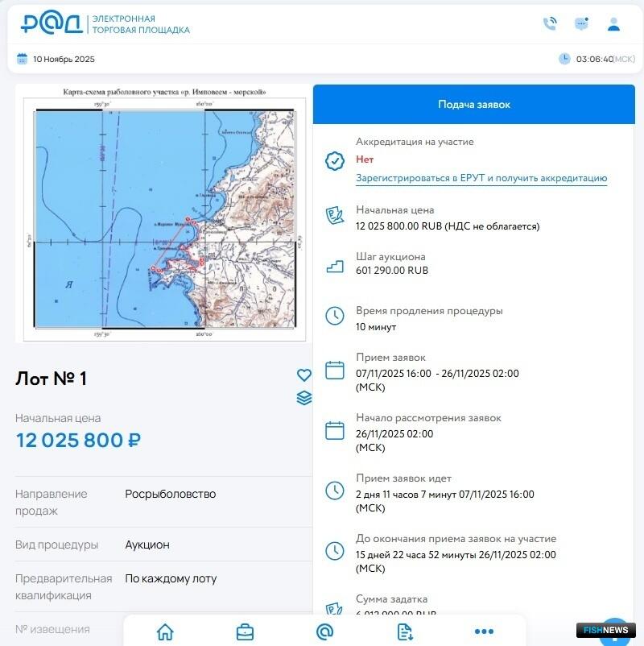Click the @ icon in bottom navigation
This screenshot has height=646, width=644.
coord(324,632)
